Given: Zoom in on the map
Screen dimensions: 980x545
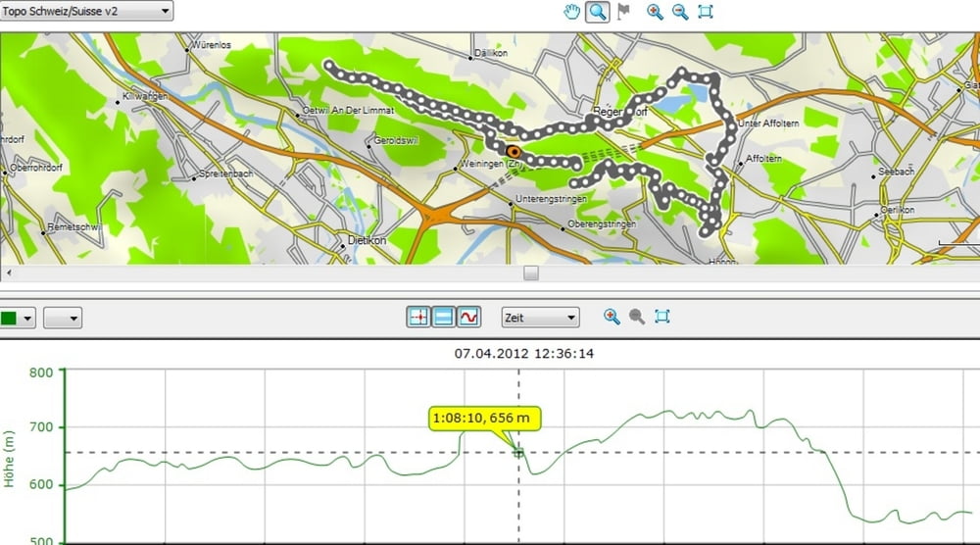Looking at the screenshot, I should (x=655, y=11).
